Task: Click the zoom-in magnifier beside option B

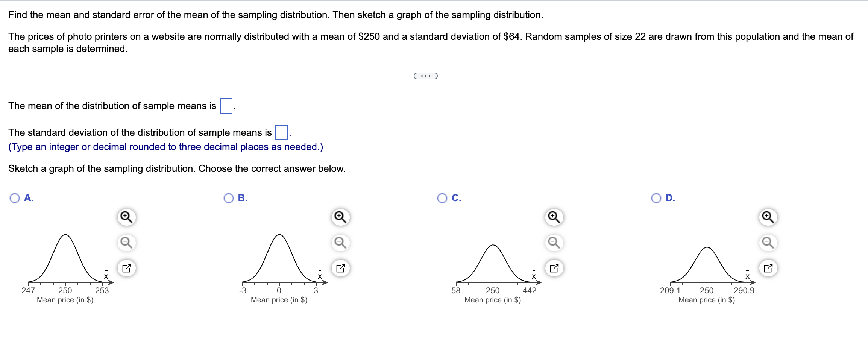Action: [x=340, y=217]
